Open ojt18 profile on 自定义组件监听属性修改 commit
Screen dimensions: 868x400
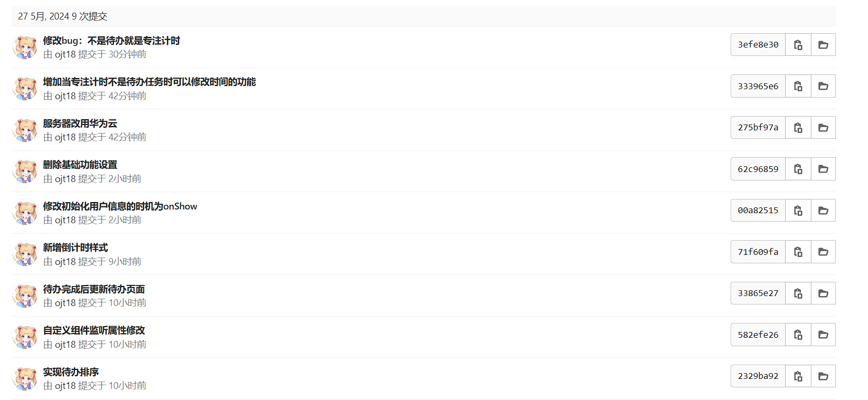click(66, 345)
